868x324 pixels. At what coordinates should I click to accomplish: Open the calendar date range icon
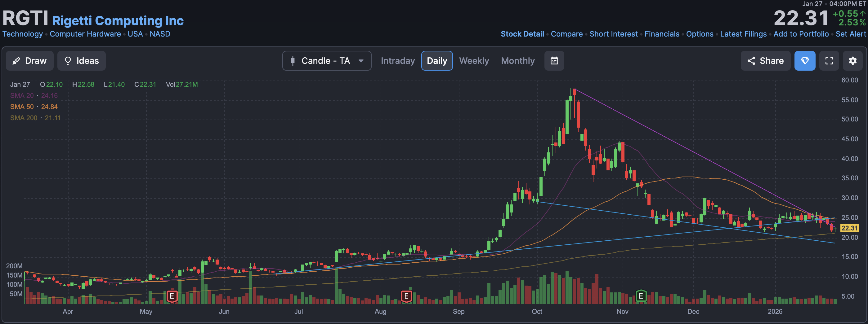[x=554, y=61]
